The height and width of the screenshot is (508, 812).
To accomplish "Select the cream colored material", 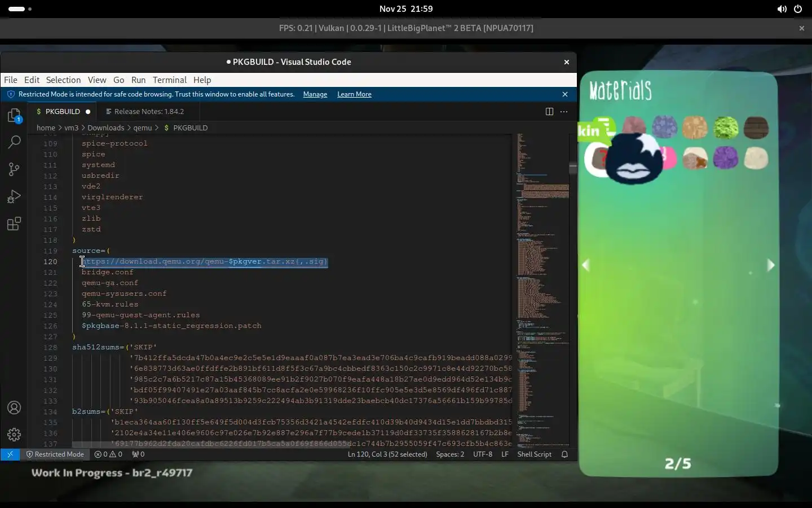I will click(756, 157).
